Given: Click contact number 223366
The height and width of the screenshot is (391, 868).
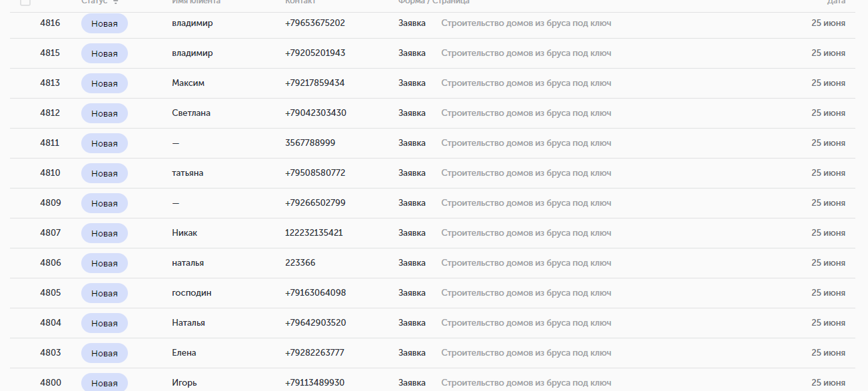Looking at the screenshot, I should 300,263.
